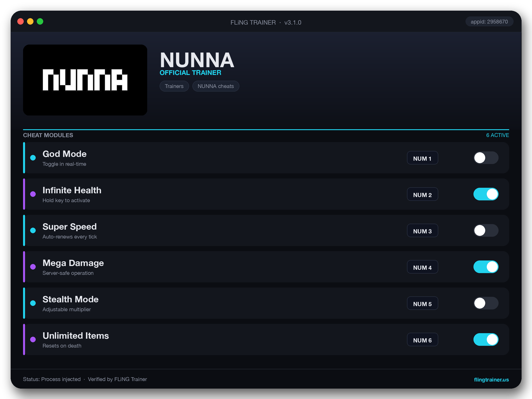
Task: Click 'Status: Process injected' in footer
Action: 52,379
